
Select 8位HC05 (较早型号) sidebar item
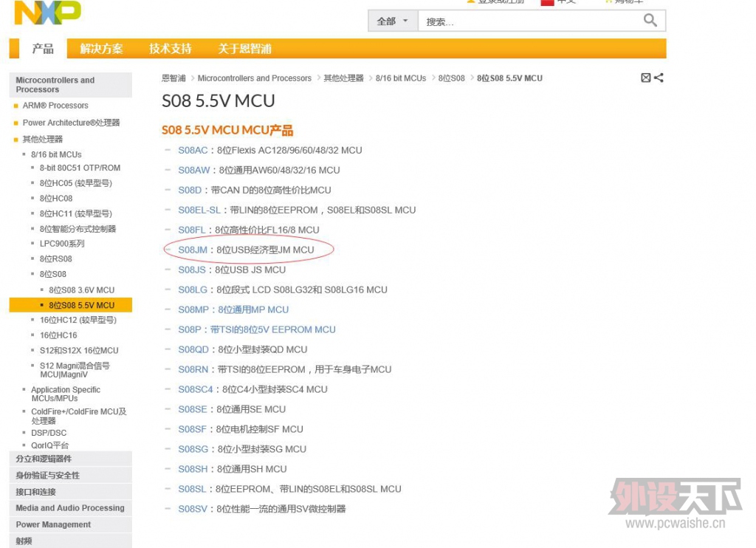76,183
